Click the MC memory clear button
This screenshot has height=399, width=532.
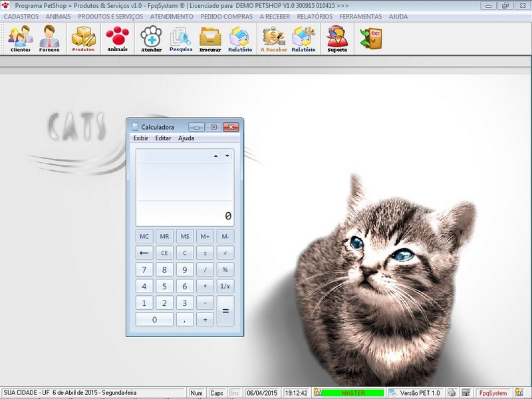click(144, 236)
